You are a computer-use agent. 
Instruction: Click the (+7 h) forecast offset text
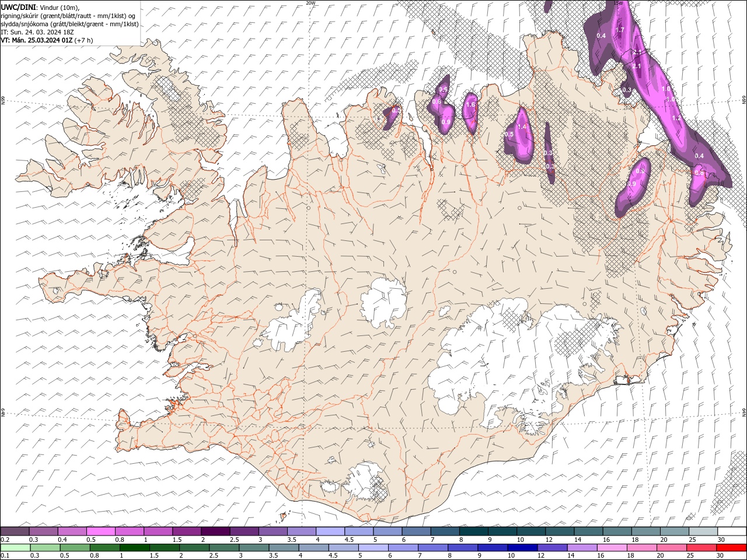pyautogui.click(x=83, y=40)
